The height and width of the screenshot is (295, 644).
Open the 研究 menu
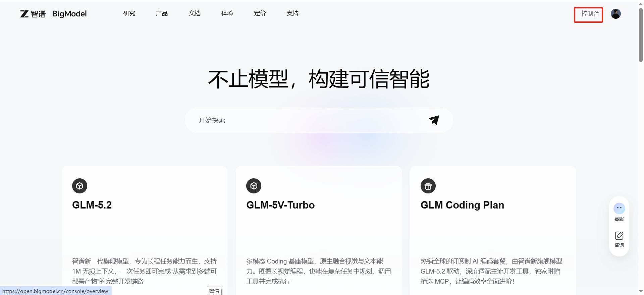coord(129,13)
